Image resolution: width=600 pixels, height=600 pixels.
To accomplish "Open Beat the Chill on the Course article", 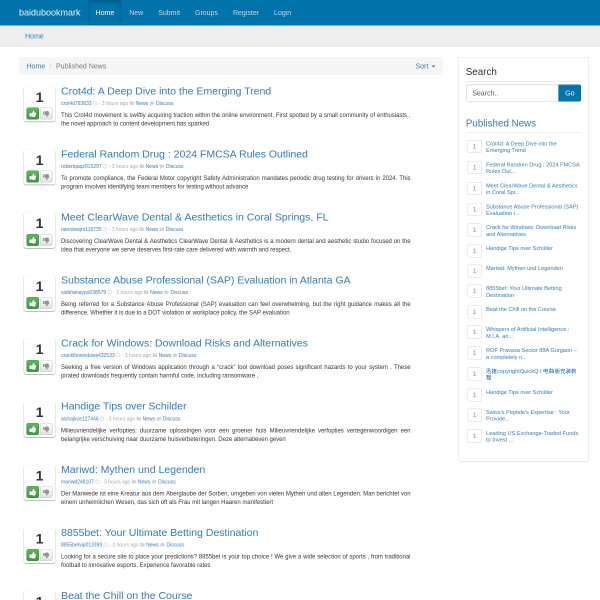I will point(126,595).
